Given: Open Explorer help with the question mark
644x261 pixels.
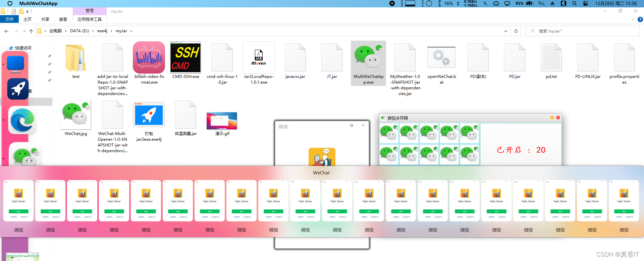Looking at the screenshot, I should click(x=640, y=19).
